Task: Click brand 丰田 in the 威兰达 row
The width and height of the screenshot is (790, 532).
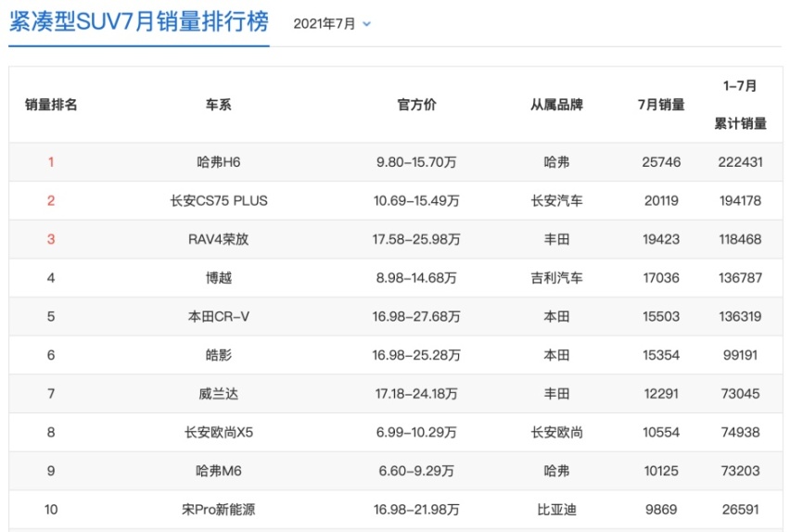Action: click(556, 394)
